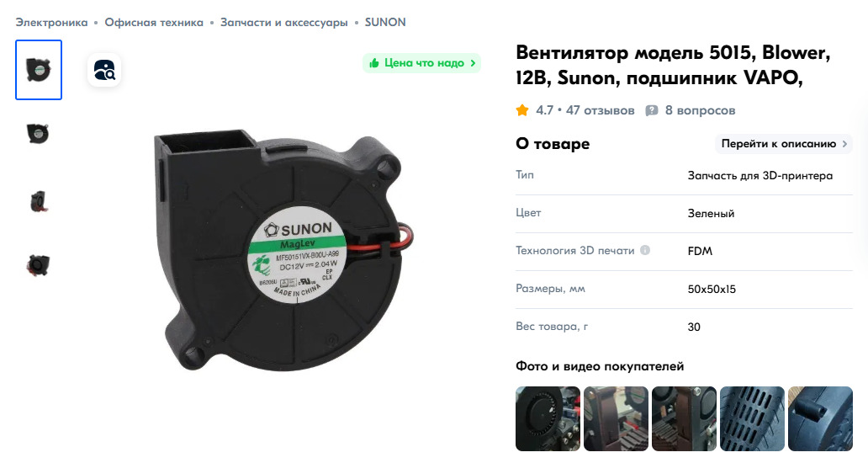This screenshot has height=463, width=868.
Task: Open Запчасти и аксессуары breadcrumb
Action: pos(284,23)
